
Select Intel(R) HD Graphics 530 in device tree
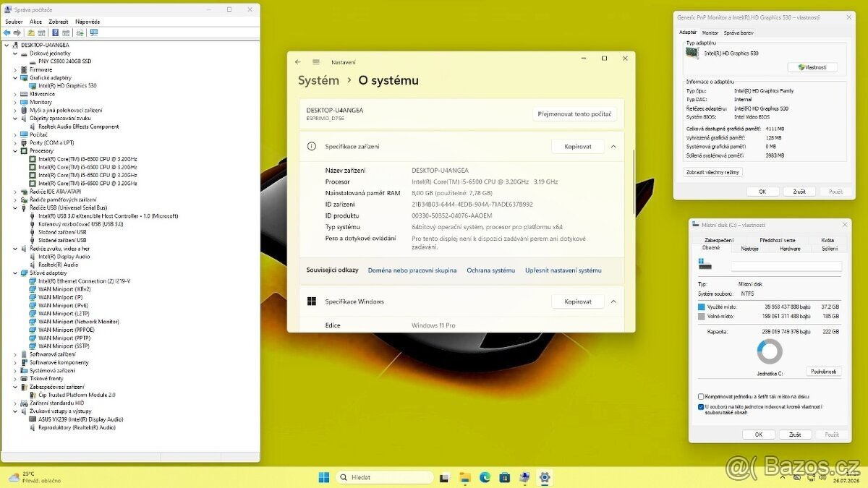tap(67, 85)
